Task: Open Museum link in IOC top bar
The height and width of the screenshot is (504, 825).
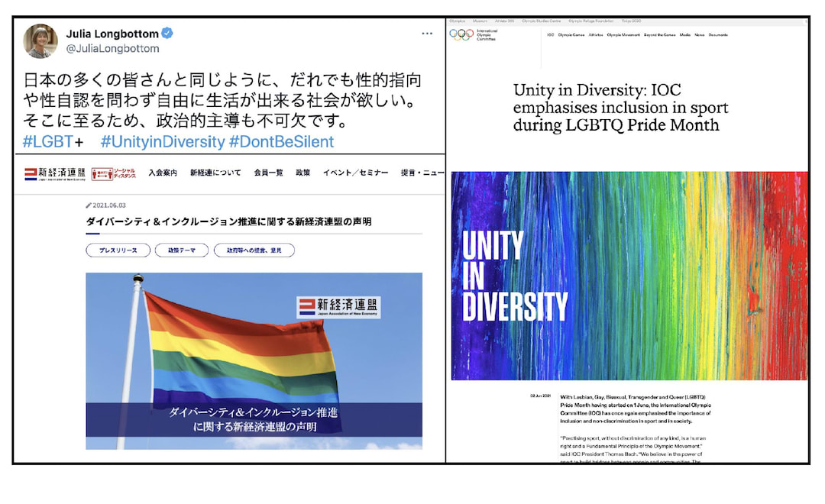Action: pos(480,21)
